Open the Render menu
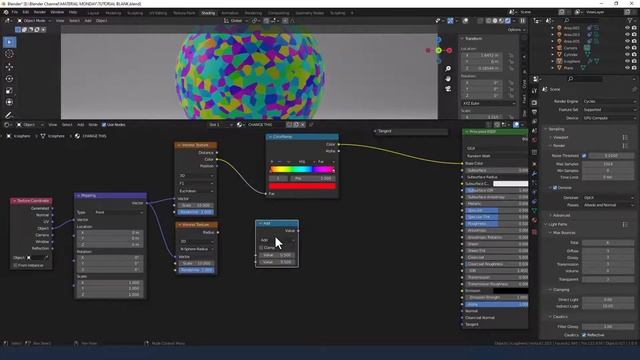Screen dimensions: 640x360 pos(40,12)
